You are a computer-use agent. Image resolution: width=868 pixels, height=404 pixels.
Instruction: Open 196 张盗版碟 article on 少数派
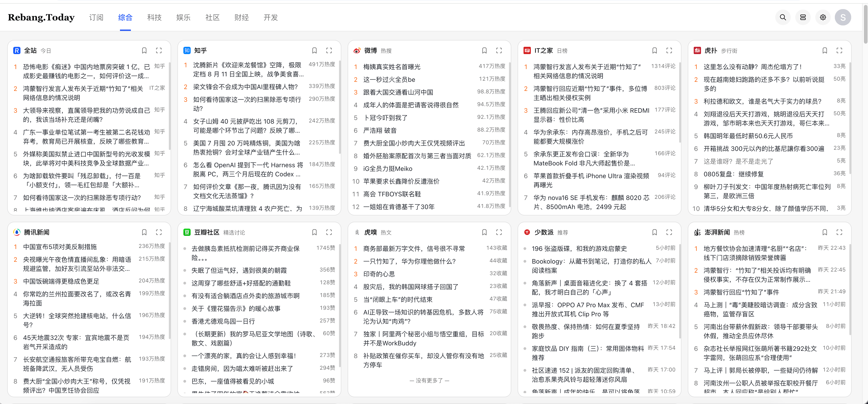tap(579, 248)
